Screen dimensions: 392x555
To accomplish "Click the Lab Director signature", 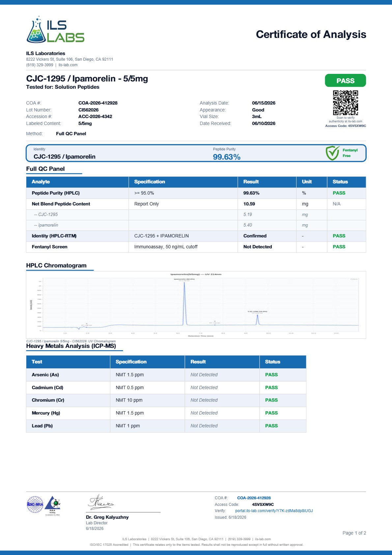I will point(101,502).
